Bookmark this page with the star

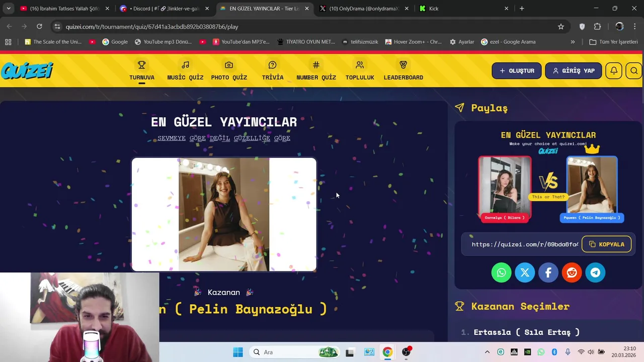coord(561,27)
